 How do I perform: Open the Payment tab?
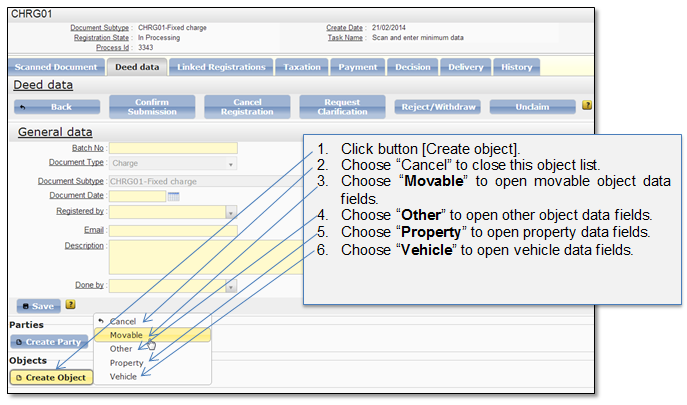click(x=358, y=67)
